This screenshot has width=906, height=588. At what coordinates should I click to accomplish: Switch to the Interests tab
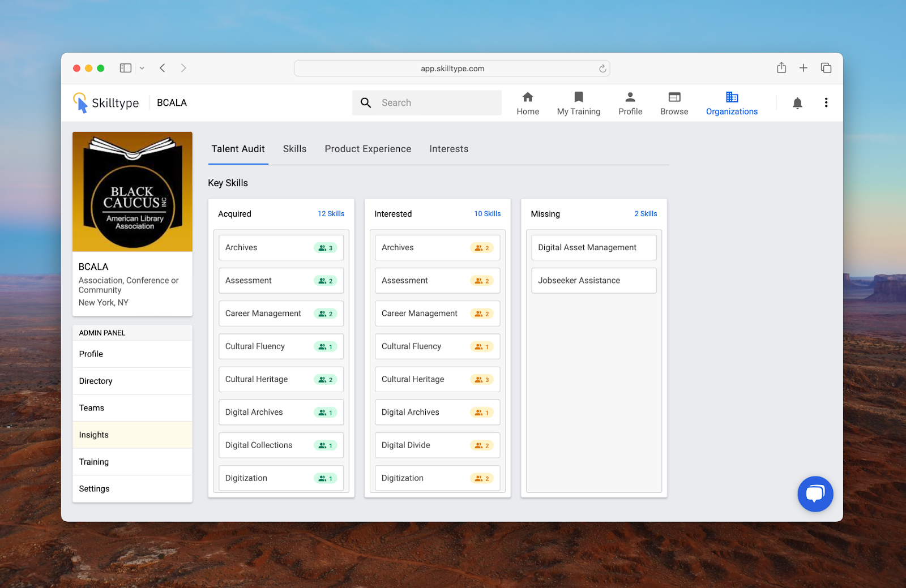(448, 149)
